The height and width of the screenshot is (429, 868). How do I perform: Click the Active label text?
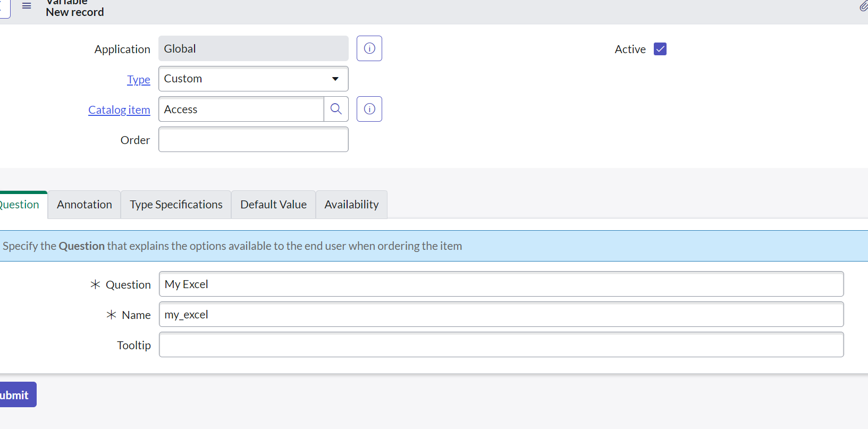click(x=630, y=49)
